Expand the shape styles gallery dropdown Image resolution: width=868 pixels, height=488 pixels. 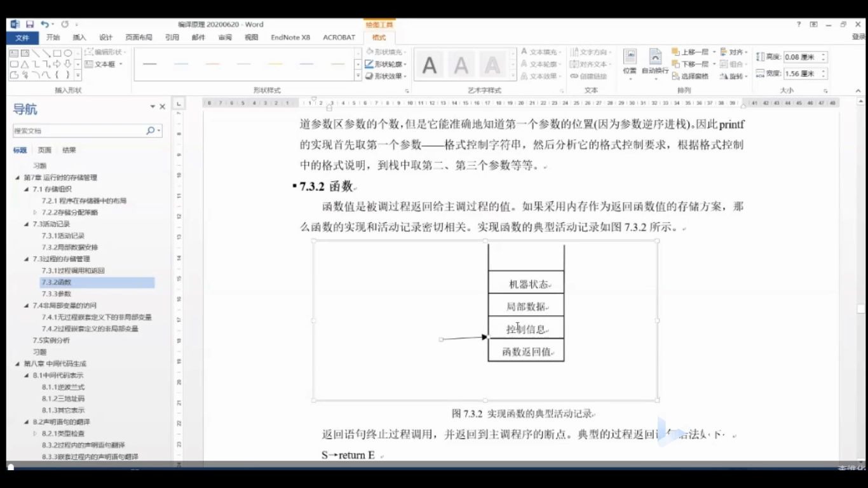359,75
